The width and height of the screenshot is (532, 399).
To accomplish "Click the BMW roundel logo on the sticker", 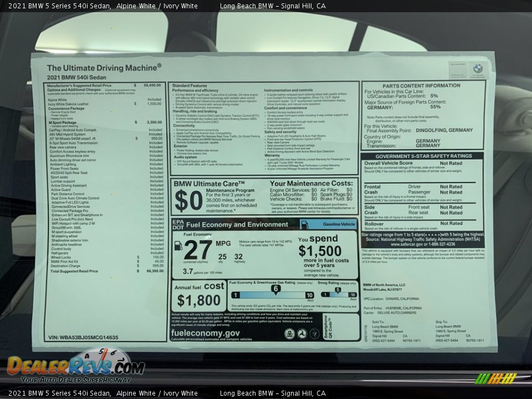I will [478, 68].
